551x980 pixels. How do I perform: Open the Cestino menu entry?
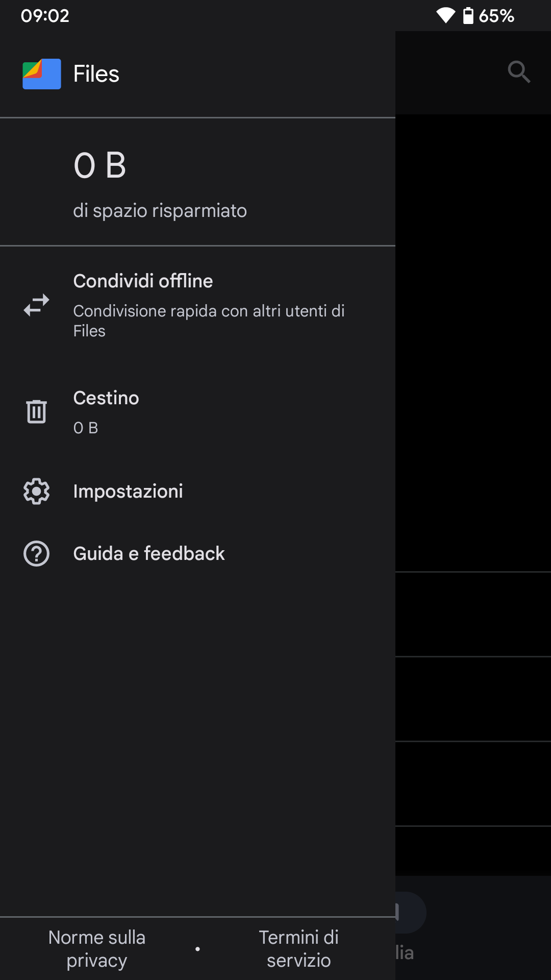(197, 411)
